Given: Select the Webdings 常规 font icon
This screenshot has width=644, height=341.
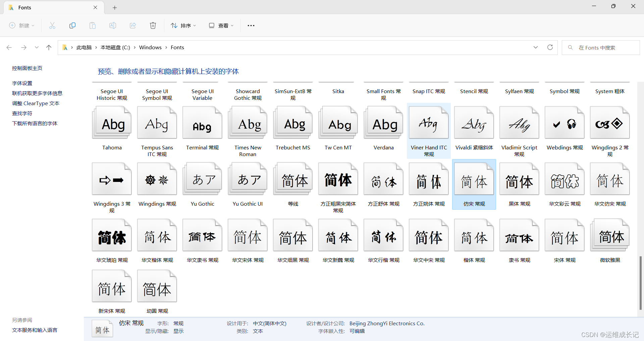Looking at the screenshot, I should coord(565,123).
